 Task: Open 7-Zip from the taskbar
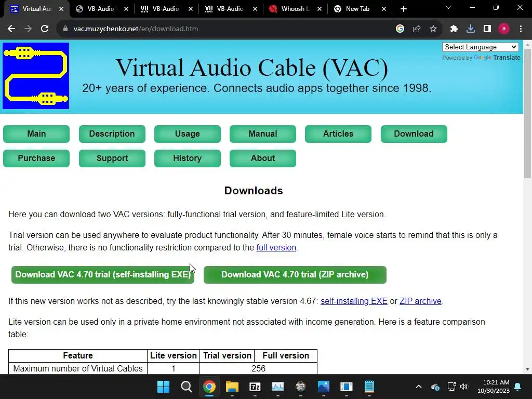pyautogui.click(x=255, y=387)
